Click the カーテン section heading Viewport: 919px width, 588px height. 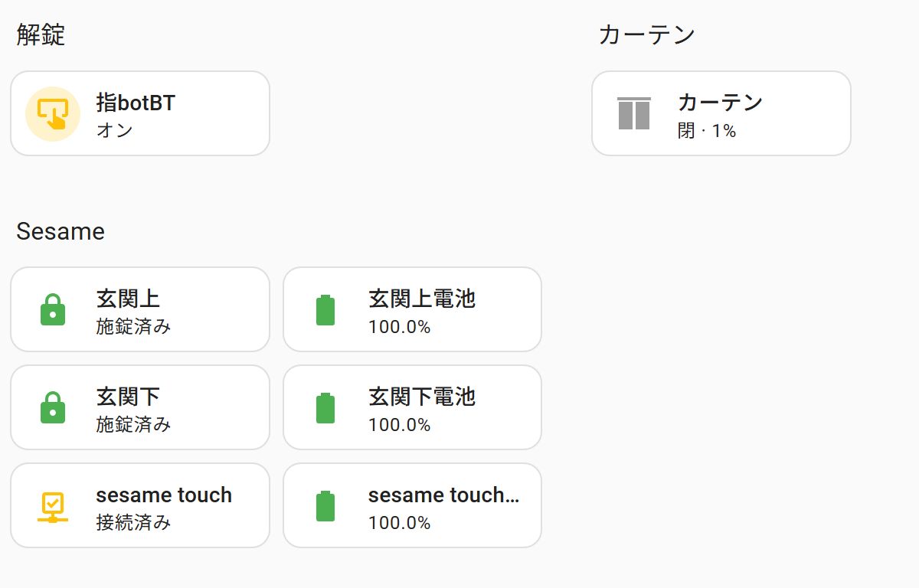tap(647, 35)
